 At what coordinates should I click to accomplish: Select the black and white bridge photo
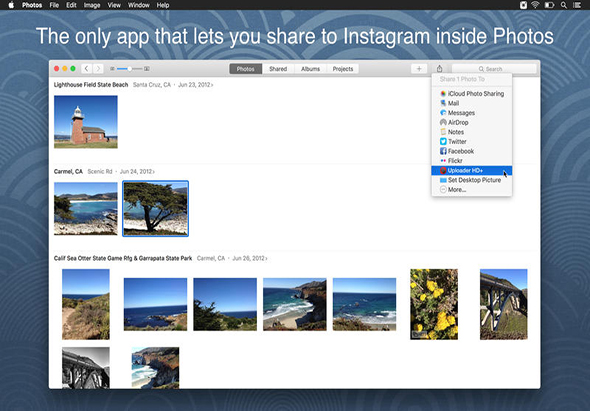pos(86,368)
